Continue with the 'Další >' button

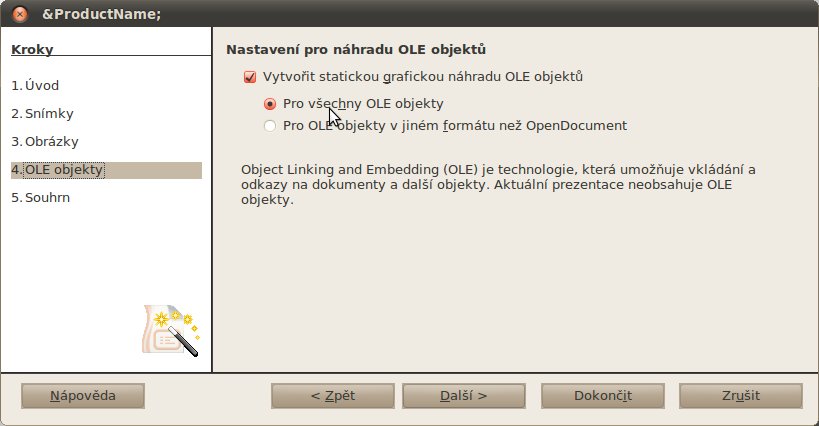[464, 396]
